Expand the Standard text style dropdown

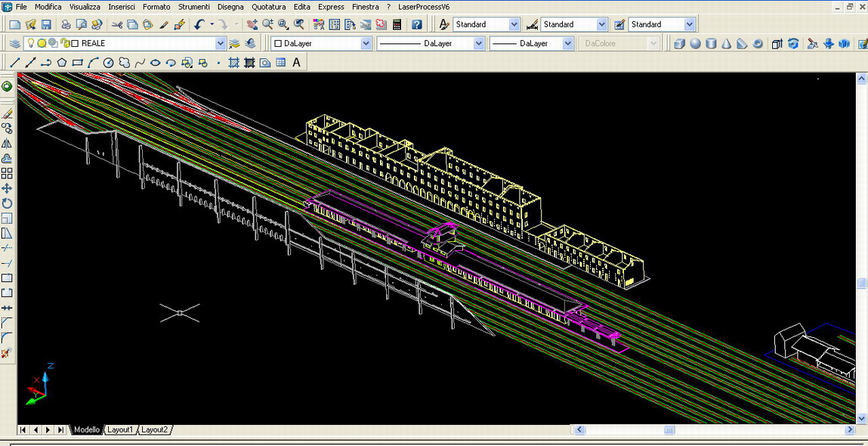tap(514, 24)
